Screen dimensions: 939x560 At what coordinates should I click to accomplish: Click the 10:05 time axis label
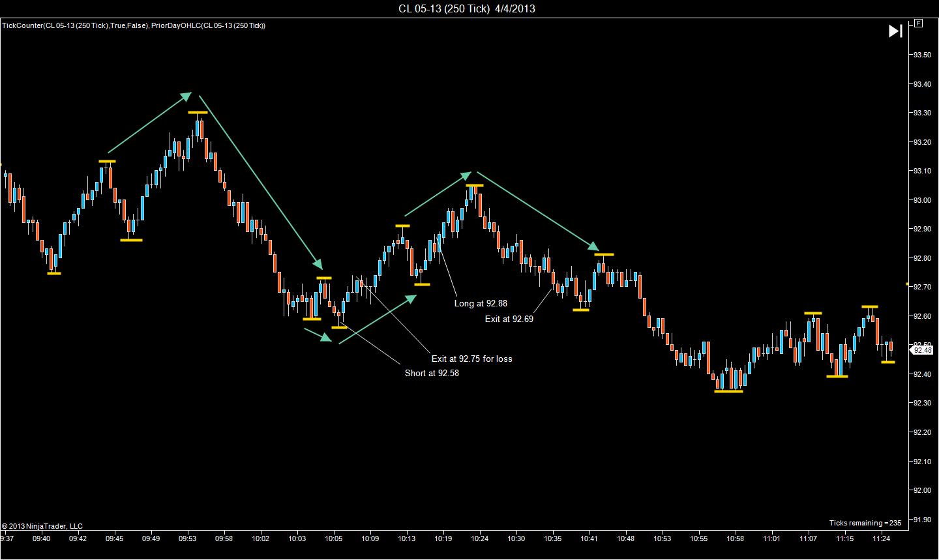[334, 539]
